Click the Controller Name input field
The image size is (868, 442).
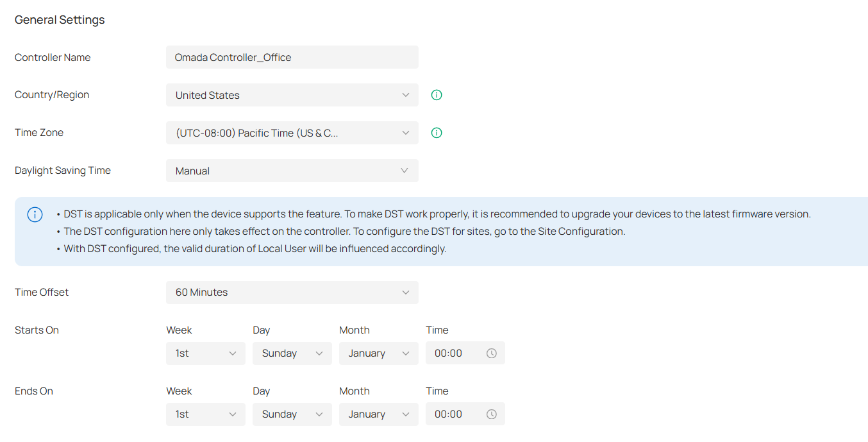(x=292, y=57)
